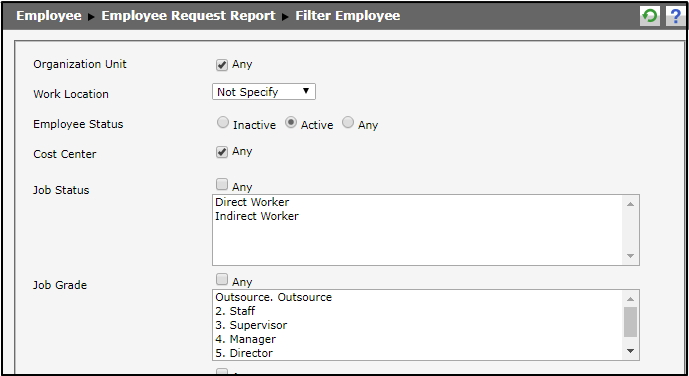The width and height of the screenshot is (689, 376).
Task: Click the Job Status list scroll-up arrow
Action: [631, 204]
